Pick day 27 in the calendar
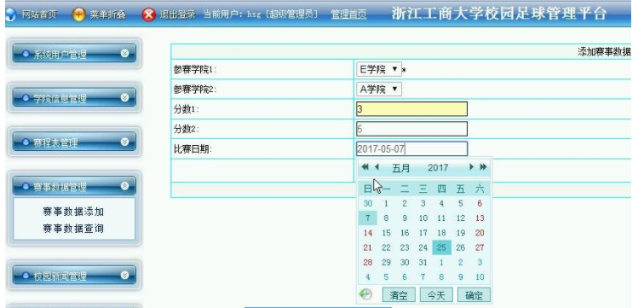The image size is (644, 308). pos(480,247)
